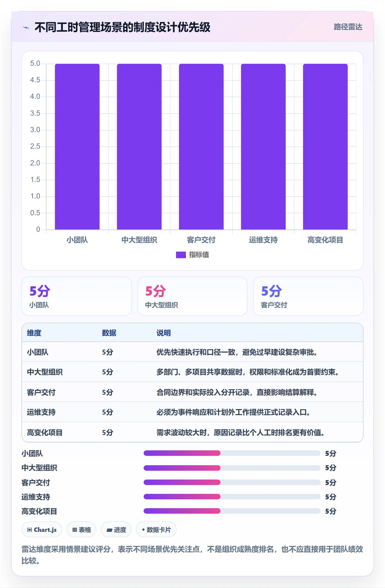Click the 5分 cell in the 高变化项目 table row
The width and height of the screenshot is (385, 588).
pyautogui.click(x=108, y=432)
